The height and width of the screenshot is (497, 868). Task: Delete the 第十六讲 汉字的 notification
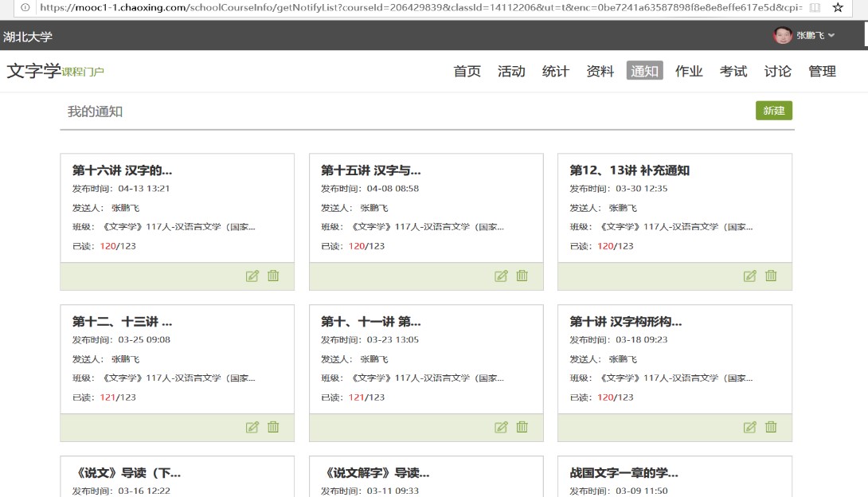point(273,276)
